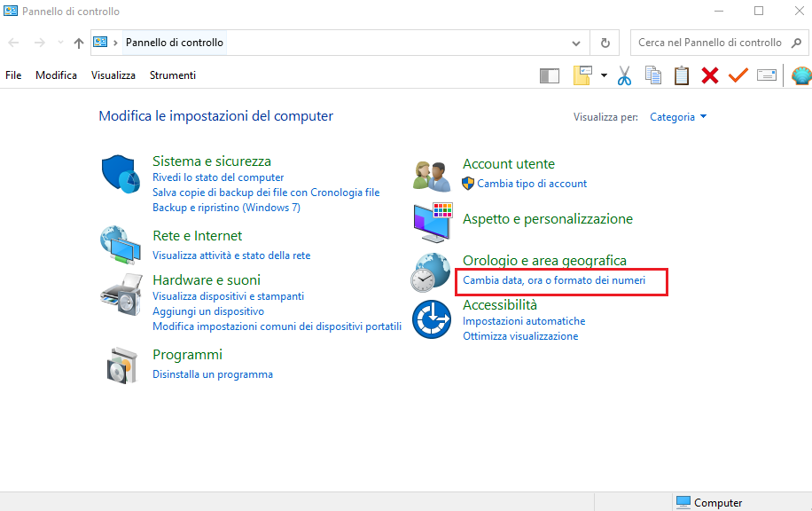Open Salva copie di backup con Cronologia file
The image size is (812, 511).
pos(266,193)
